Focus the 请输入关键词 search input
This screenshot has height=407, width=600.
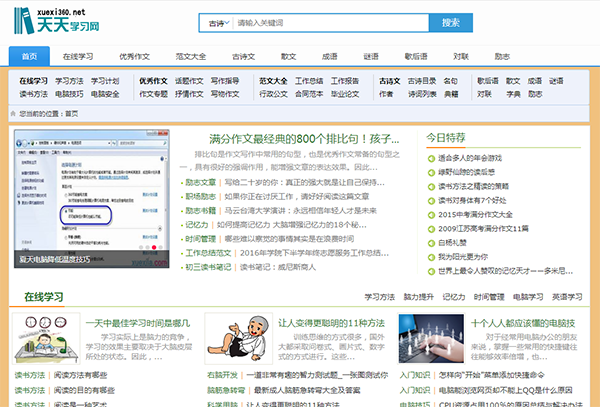click(331, 23)
